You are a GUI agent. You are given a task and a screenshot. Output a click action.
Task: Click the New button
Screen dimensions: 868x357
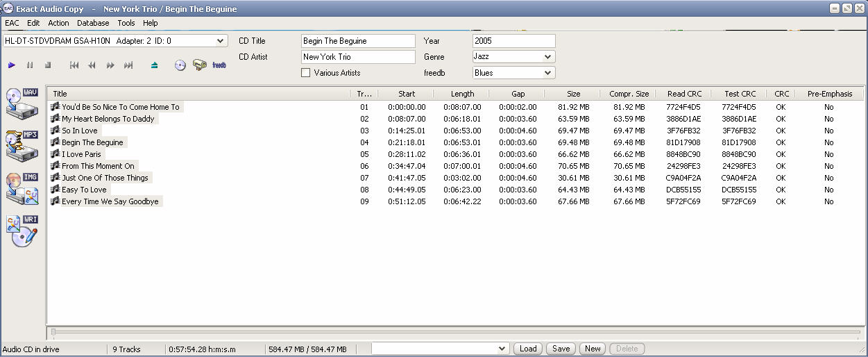tap(593, 349)
